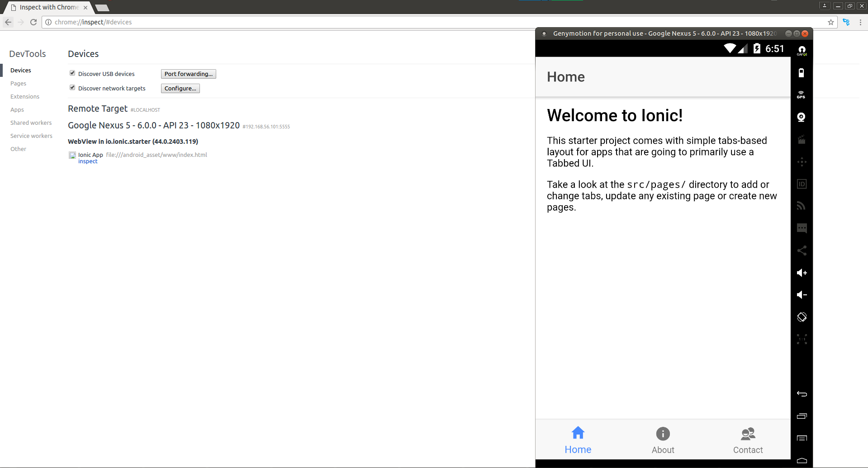Toggle pixel perfect scaling icon

tap(802, 339)
